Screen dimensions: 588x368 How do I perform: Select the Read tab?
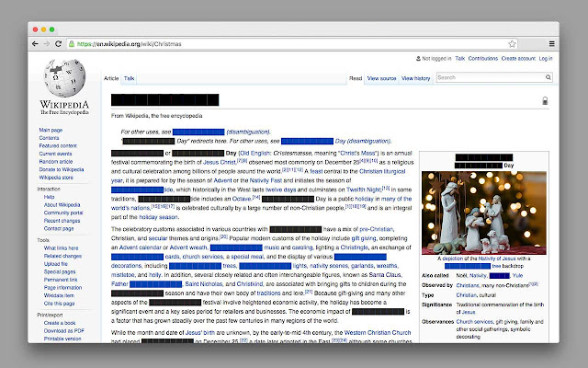point(356,78)
